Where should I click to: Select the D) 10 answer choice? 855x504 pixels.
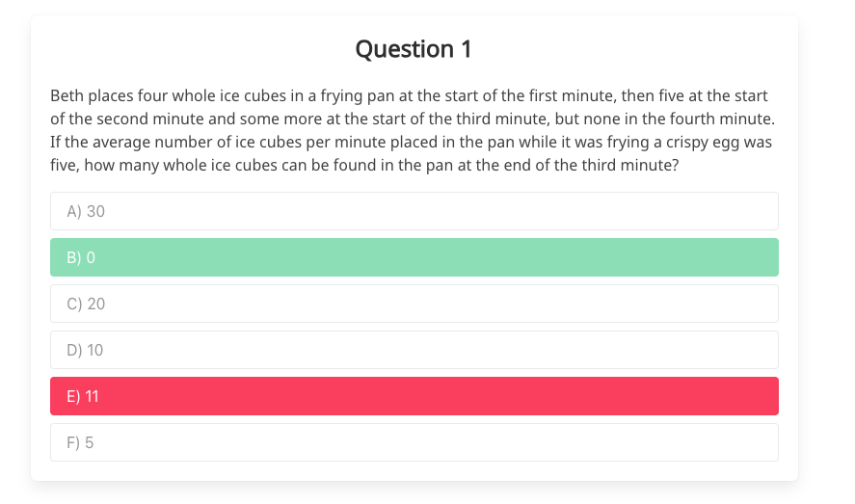coord(414,350)
